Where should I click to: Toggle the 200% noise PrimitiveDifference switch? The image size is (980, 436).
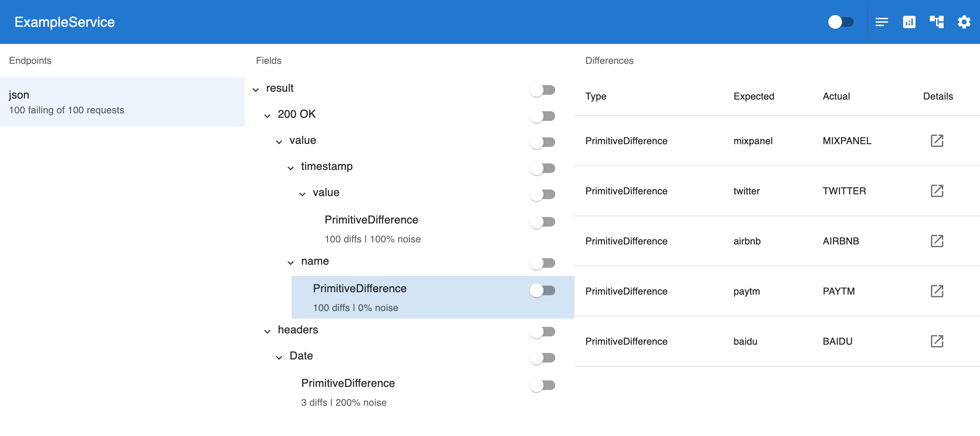[542, 385]
